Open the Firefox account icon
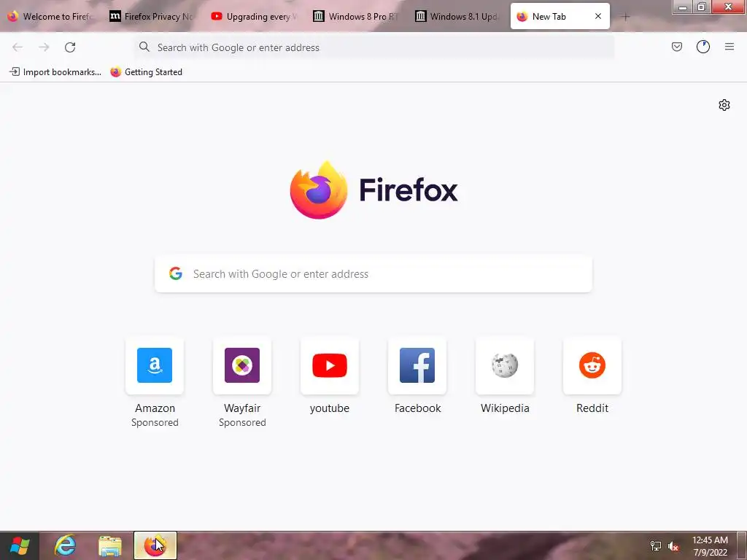Viewport: 747px width, 560px height. [x=703, y=47]
